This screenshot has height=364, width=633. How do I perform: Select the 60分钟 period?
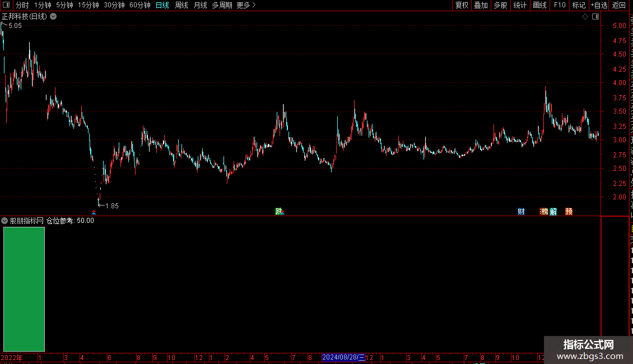139,5
